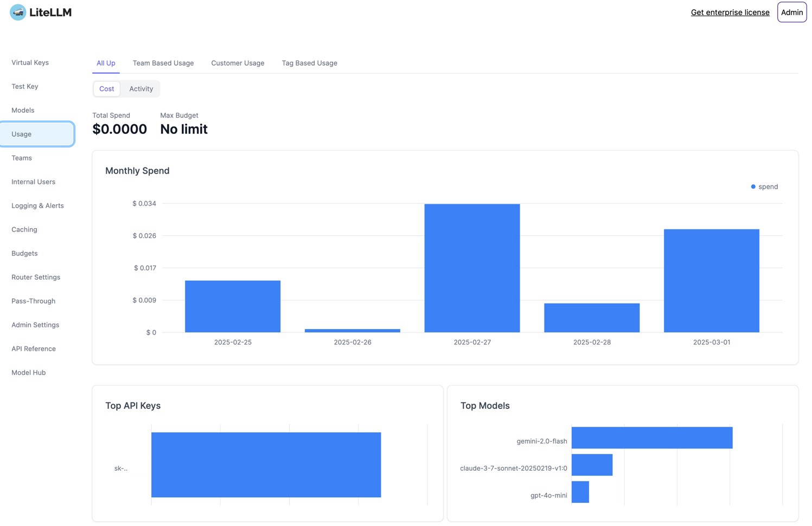This screenshot has height=526, width=812.
Task: Switch to Customer Usage tab
Action: [238, 63]
